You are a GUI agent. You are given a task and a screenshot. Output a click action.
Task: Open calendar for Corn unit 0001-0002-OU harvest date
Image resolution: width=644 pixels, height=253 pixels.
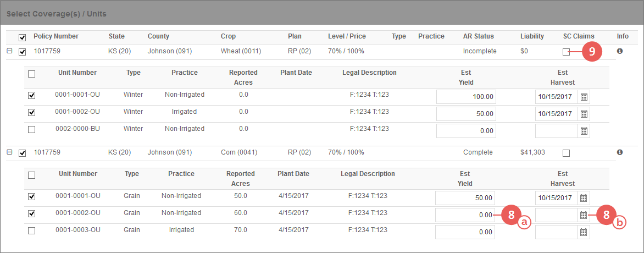[583, 215]
